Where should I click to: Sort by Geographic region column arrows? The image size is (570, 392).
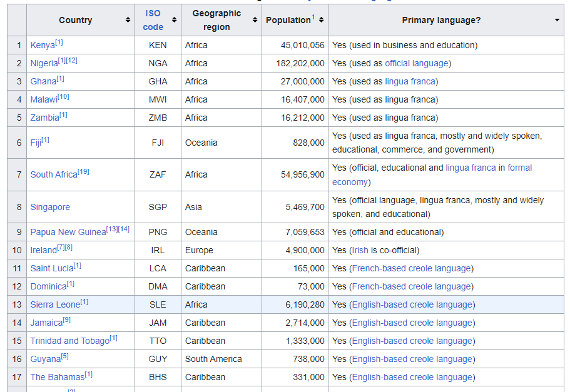pyautogui.click(x=255, y=21)
